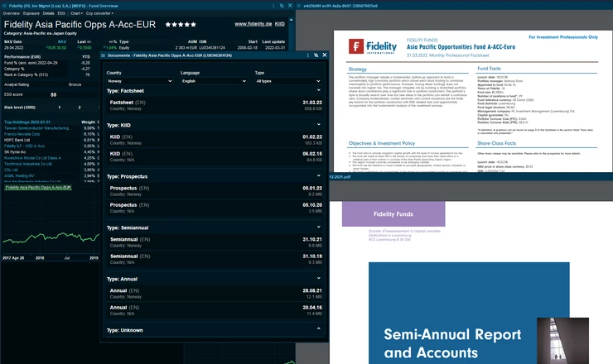Click the NAV column header
613x364 pixels.
[x=62, y=42]
